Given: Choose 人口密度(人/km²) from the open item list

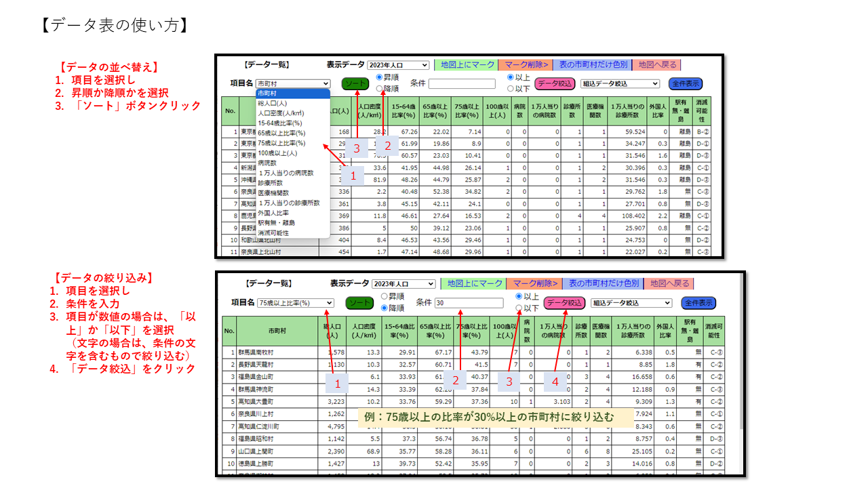Looking at the screenshot, I should [x=281, y=113].
